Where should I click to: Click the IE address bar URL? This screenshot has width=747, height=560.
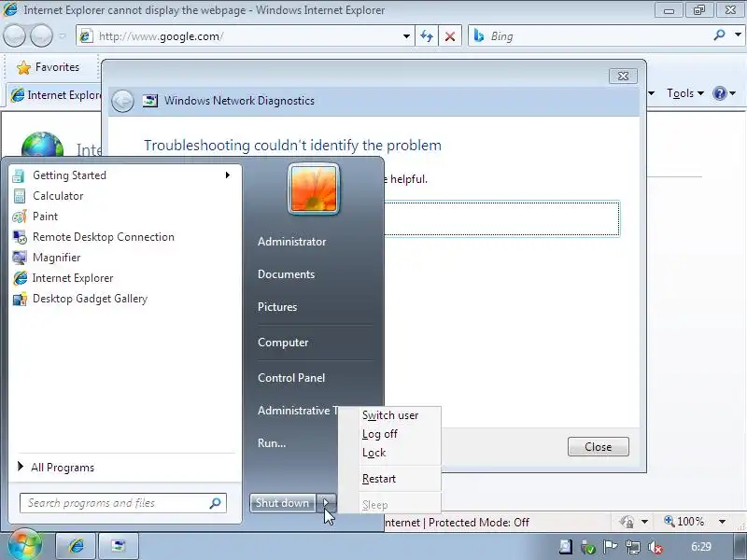(x=161, y=36)
